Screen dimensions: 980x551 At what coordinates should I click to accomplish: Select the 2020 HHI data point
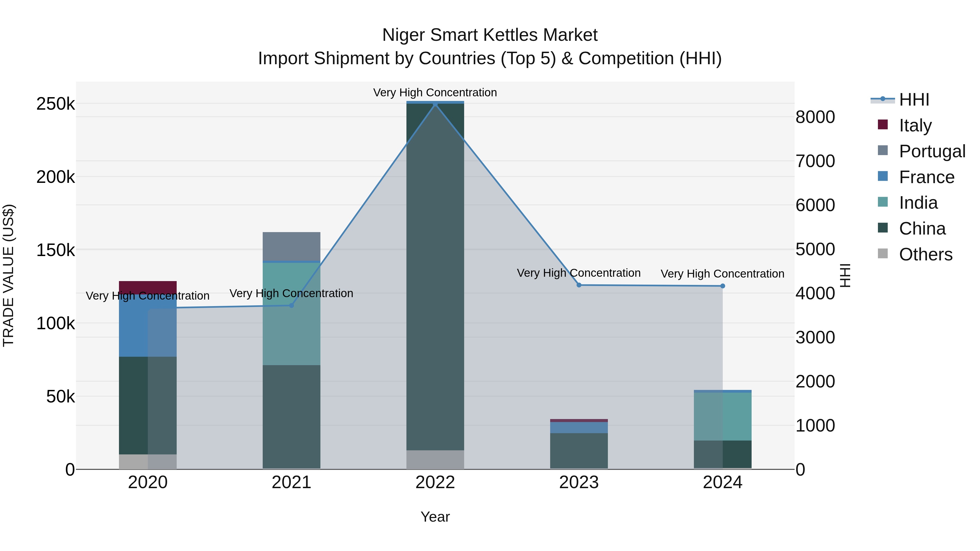pos(148,308)
